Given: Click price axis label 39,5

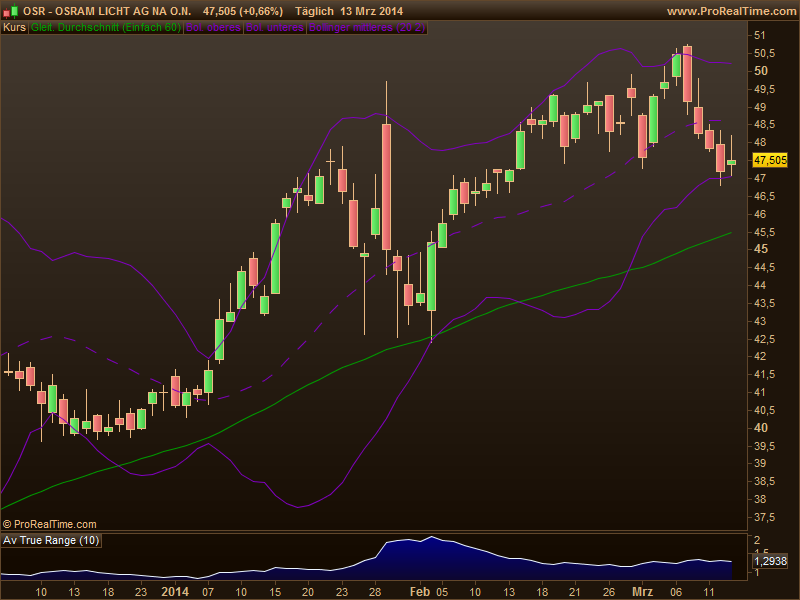Looking at the screenshot, I should tap(764, 445).
